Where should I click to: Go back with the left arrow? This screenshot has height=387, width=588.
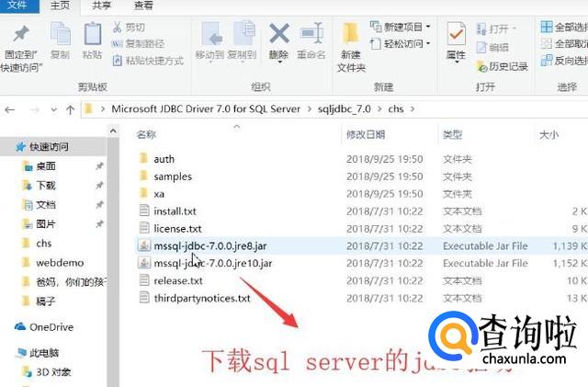[10, 109]
